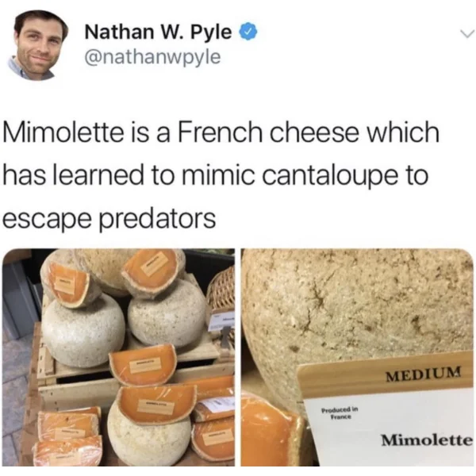Click the Produced in France text
The width and height of the screenshot is (476, 476).
click(340, 413)
